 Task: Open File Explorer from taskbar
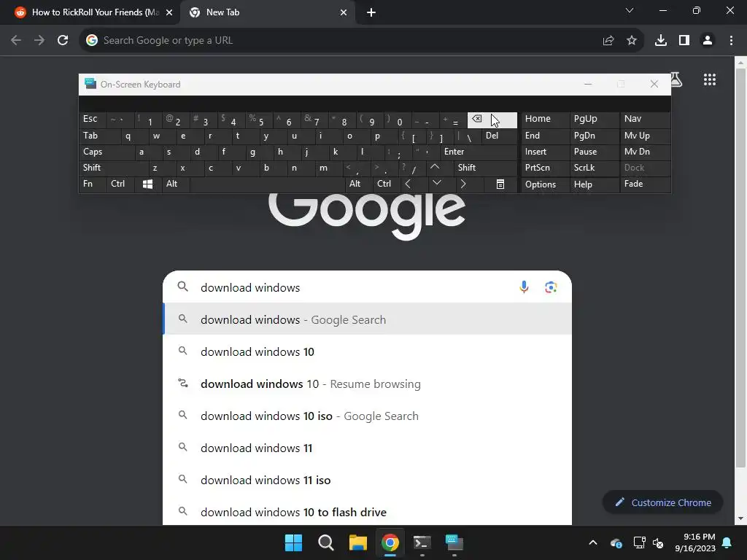tap(357, 542)
